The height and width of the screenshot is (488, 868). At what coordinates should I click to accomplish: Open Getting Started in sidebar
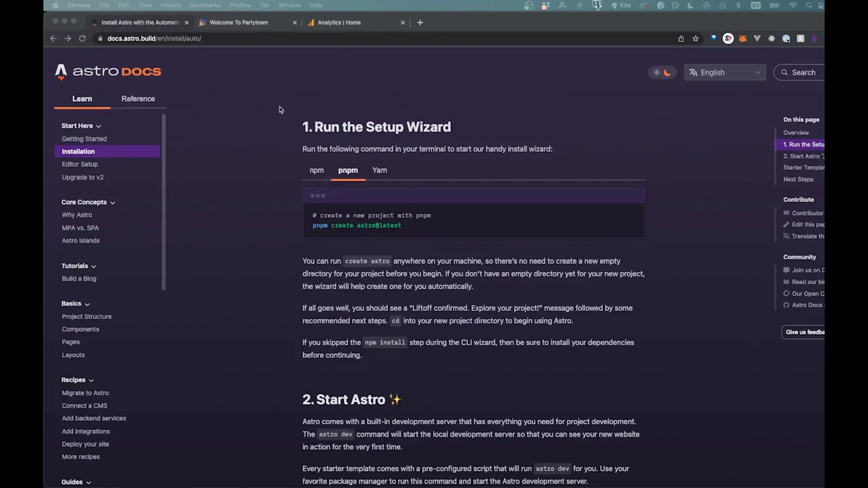(x=84, y=139)
